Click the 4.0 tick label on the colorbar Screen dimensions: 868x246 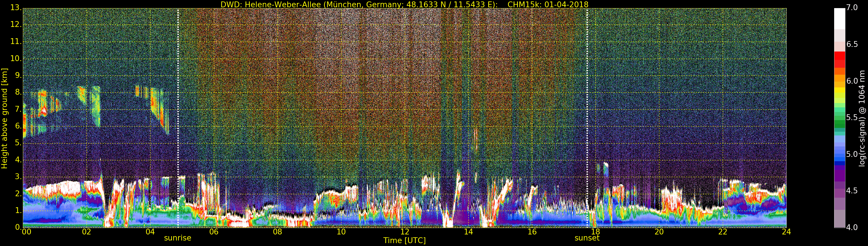[x=852, y=227]
